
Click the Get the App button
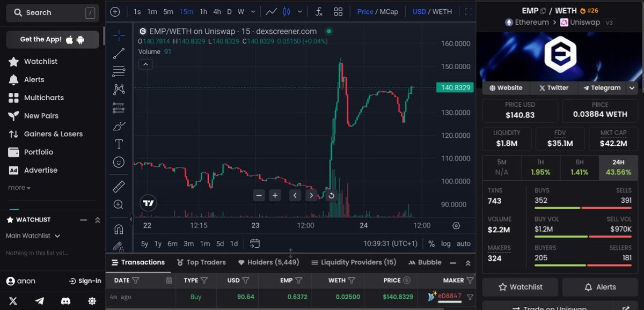(x=53, y=40)
